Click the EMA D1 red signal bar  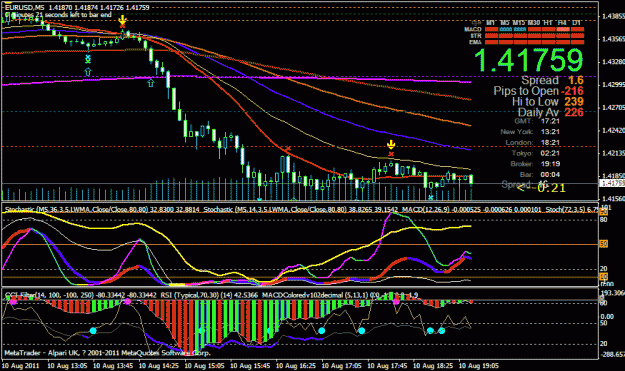point(577,42)
